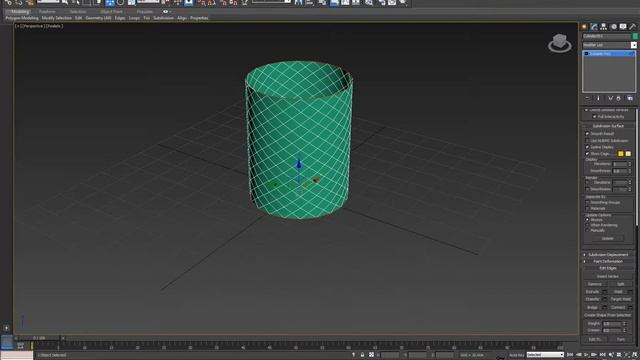This screenshot has width=640, height=360.
Task: Click the Target Weld button
Action: point(620,299)
